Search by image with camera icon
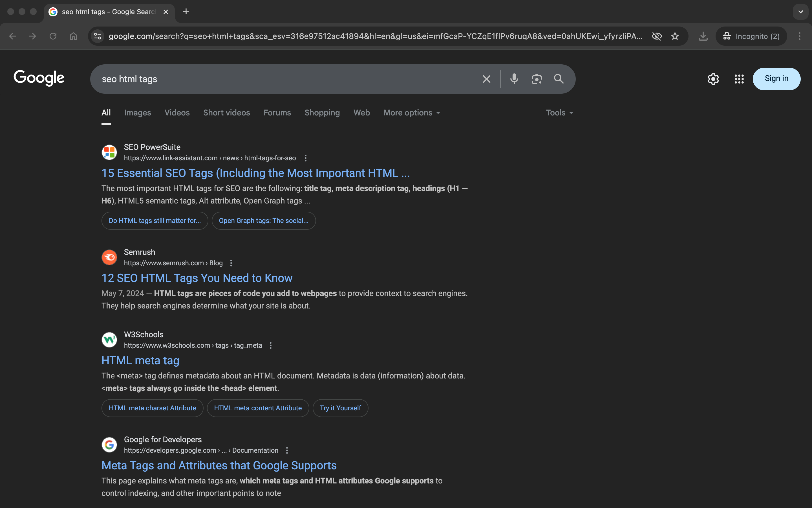Screen dimensions: 812x508 [537, 79]
